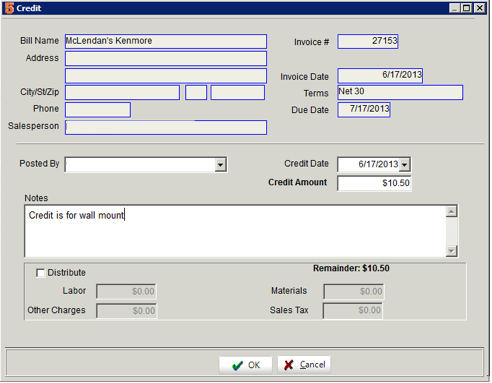Click the Notes scrollbar down arrow
The height and width of the screenshot is (383, 492).
451,251
